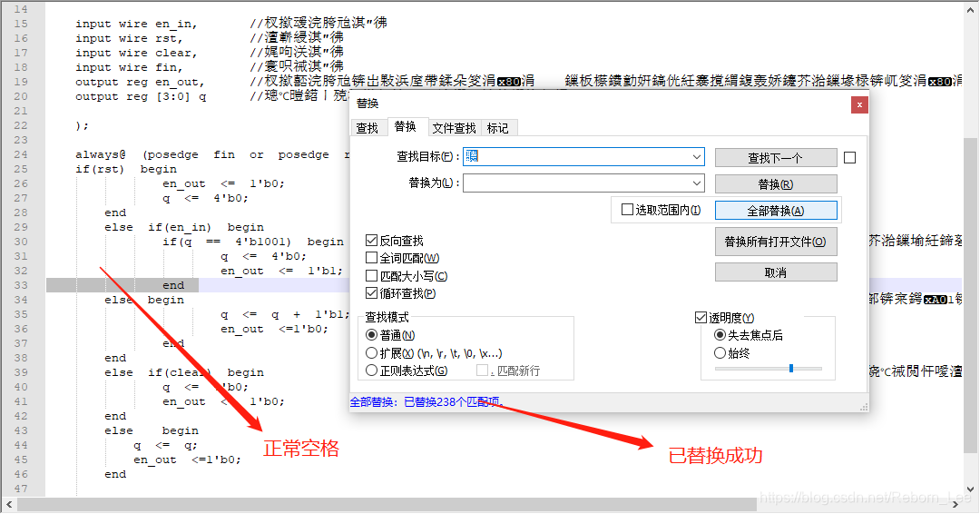
Task: Click the code text "if(rst) begin"
Action: point(126,170)
